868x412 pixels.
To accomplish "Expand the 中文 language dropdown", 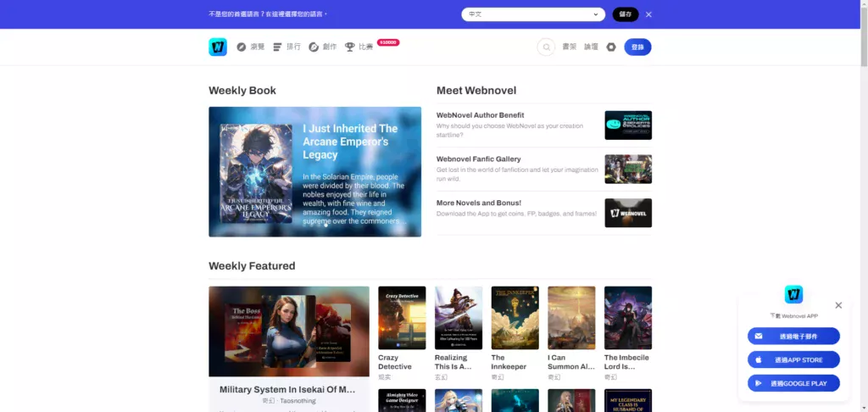I will (x=533, y=14).
